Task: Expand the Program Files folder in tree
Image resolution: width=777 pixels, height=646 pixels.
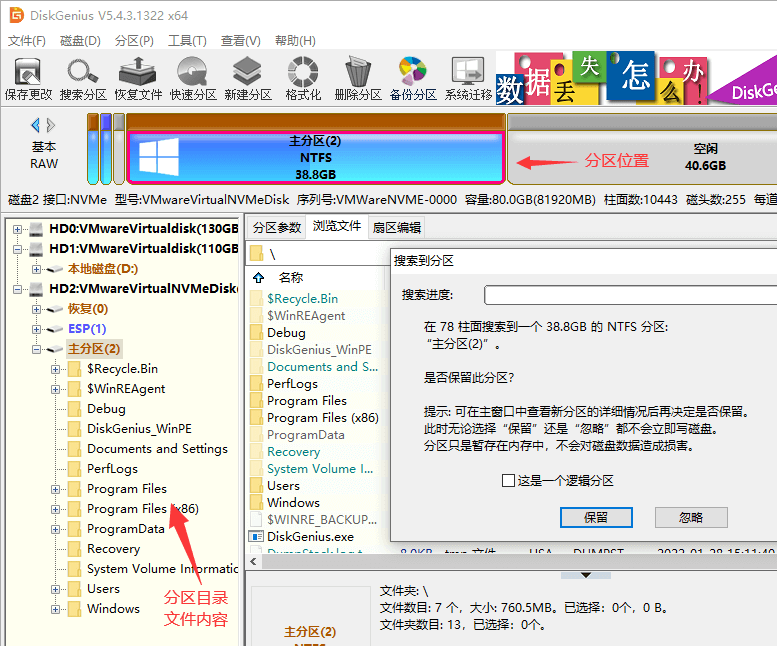Action: pyautogui.click(x=56, y=489)
